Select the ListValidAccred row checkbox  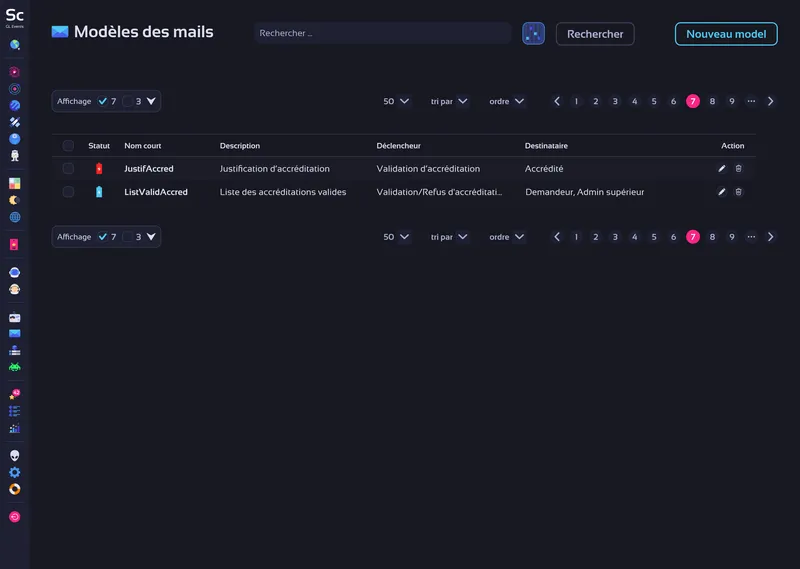click(68, 192)
